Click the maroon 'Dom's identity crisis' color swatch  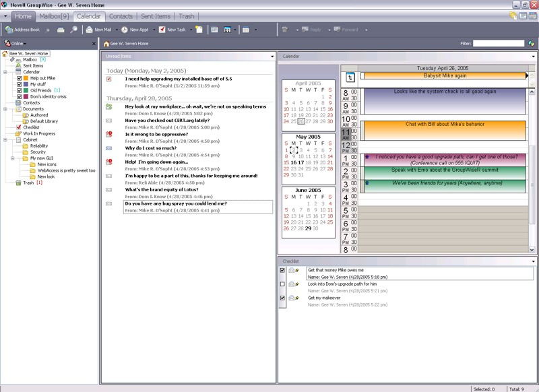[26, 97]
